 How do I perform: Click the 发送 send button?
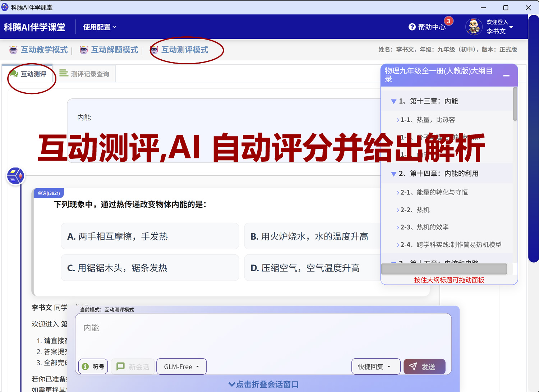click(x=424, y=366)
